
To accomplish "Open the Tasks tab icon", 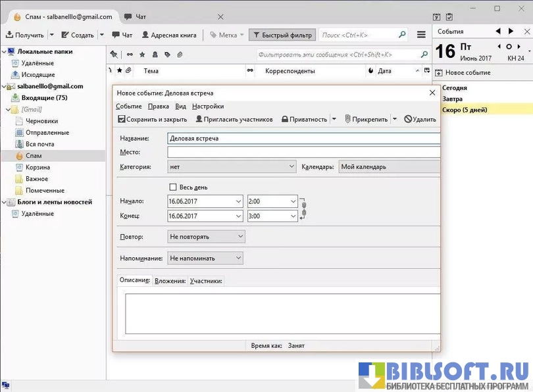I will (449, 16).
